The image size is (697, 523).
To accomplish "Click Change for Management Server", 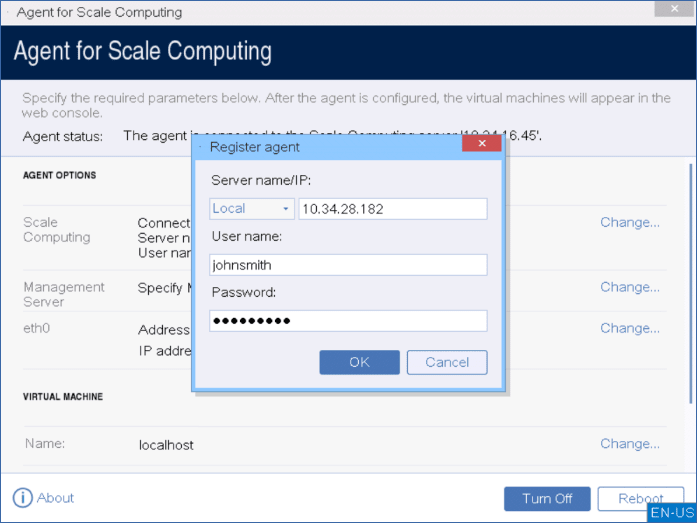I will (x=629, y=287).
